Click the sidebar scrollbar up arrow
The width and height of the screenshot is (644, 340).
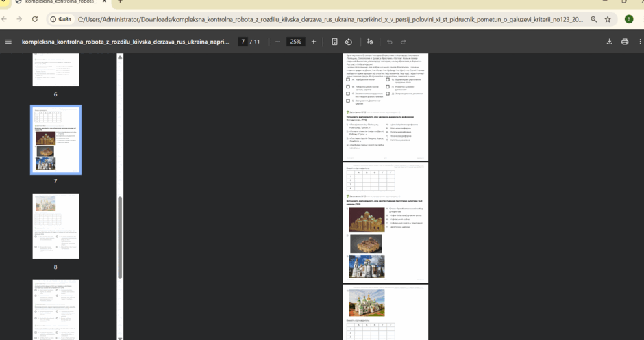click(120, 57)
